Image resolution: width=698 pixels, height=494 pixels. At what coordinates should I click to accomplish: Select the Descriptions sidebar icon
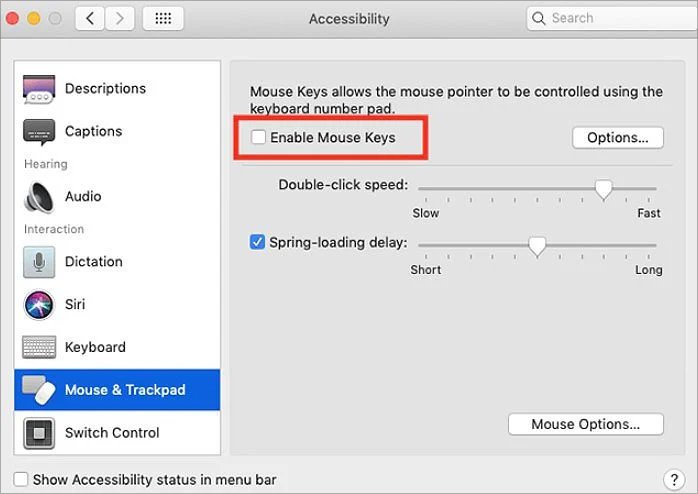tap(39, 89)
